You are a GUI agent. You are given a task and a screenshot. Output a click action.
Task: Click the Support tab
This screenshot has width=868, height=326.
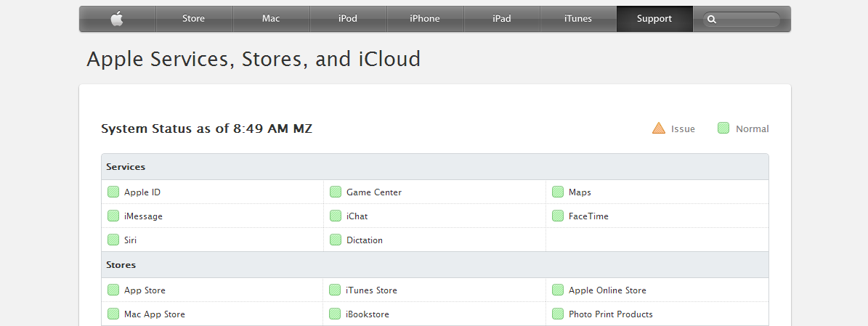tap(654, 19)
